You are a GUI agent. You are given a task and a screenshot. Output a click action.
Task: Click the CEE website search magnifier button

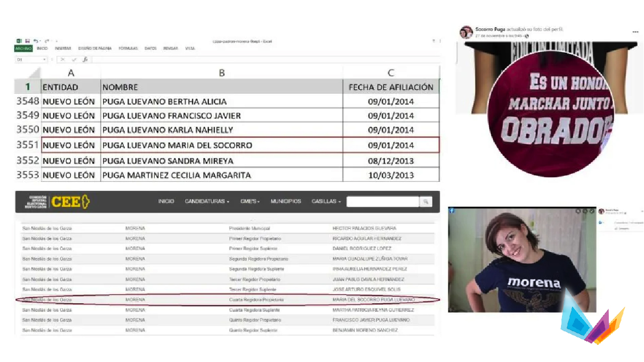click(426, 202)
